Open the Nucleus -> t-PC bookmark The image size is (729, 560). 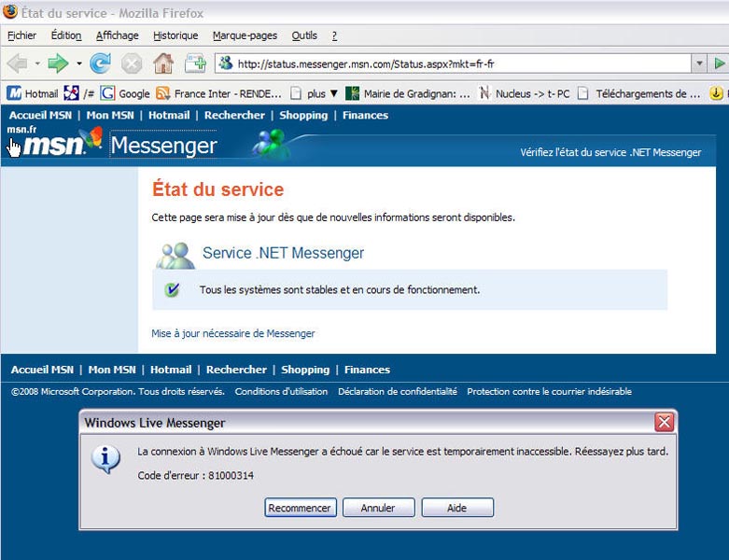click(524, 93)
